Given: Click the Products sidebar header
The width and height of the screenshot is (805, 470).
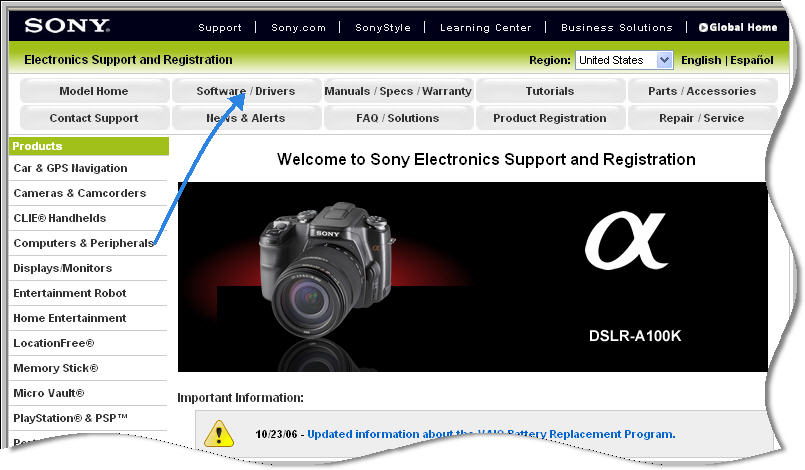Looking at the screenshot, I should click(89, 146).
